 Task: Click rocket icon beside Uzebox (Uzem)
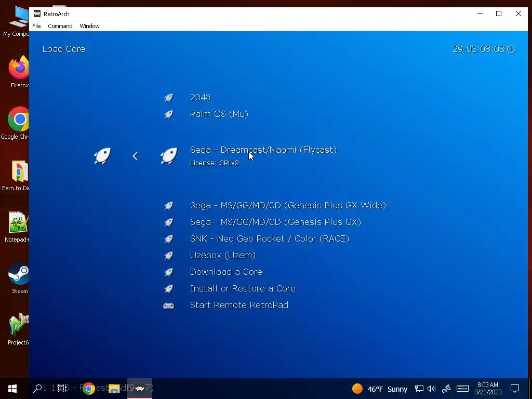click(x=169, y=256)
